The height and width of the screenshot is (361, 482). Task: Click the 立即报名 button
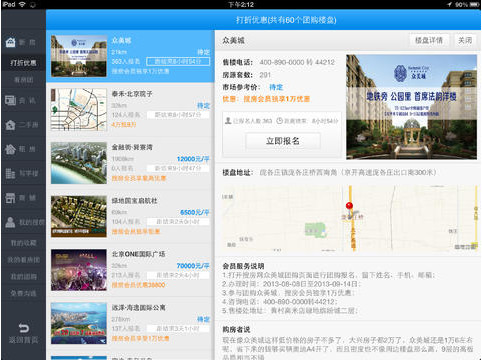tap(283, 141)
